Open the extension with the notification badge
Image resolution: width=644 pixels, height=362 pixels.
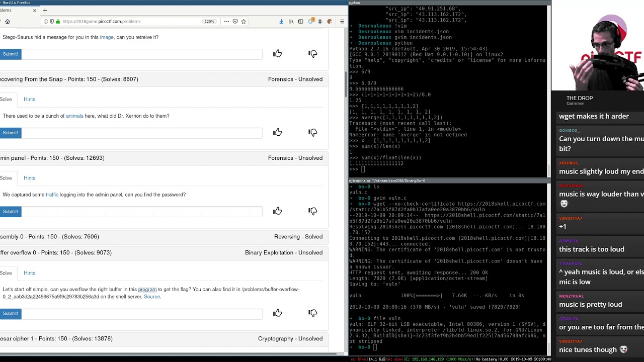(311, 21)
